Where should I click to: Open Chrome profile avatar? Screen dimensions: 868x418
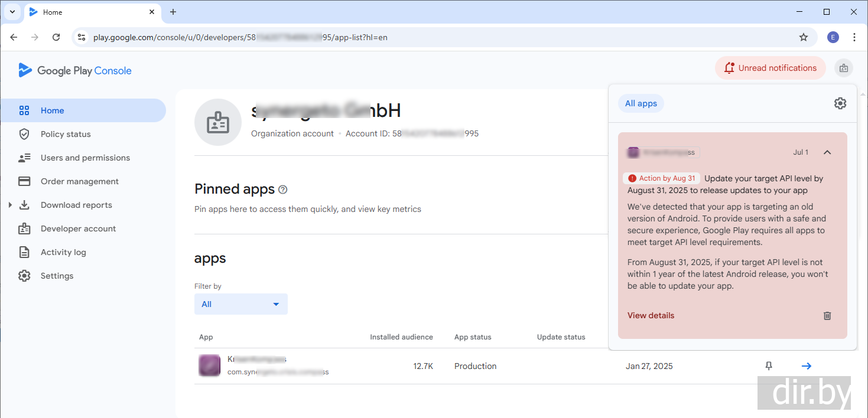[833, 37]
